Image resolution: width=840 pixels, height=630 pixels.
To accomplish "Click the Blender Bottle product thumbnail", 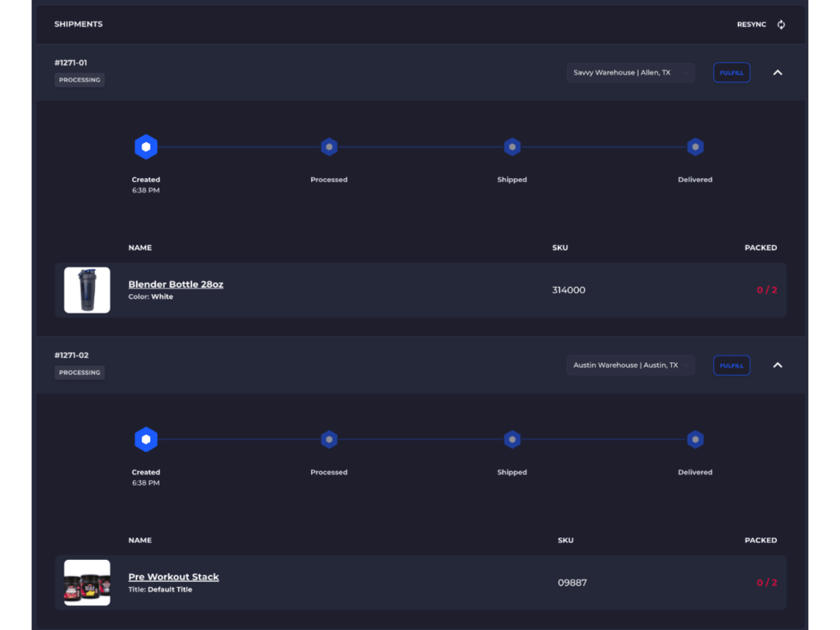I will pyautogui.click(x=87, y=290).
